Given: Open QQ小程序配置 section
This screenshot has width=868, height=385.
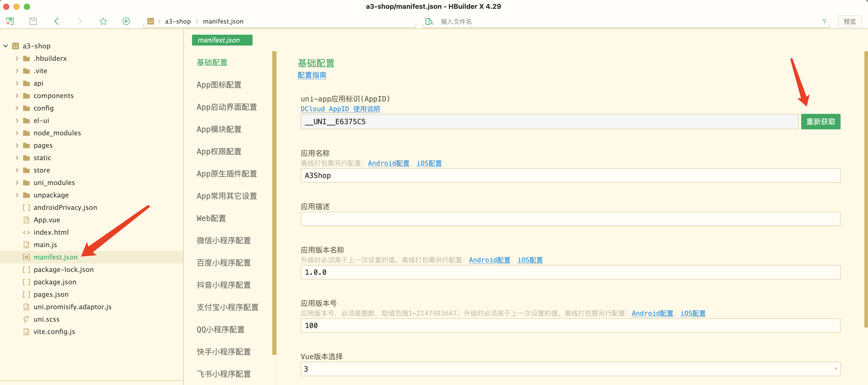Looking at the screenshot, I should click(x=220, y=329).
